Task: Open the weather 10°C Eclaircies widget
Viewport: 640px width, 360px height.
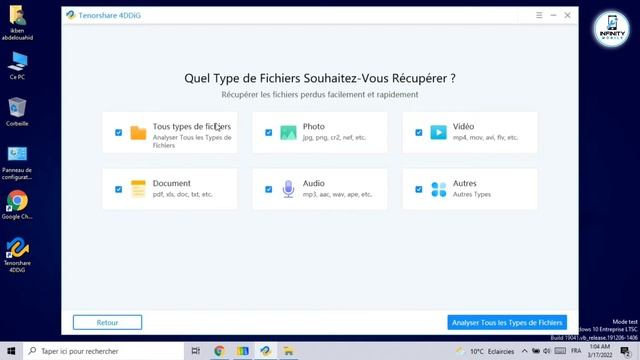Action: (x=486, y=351)
